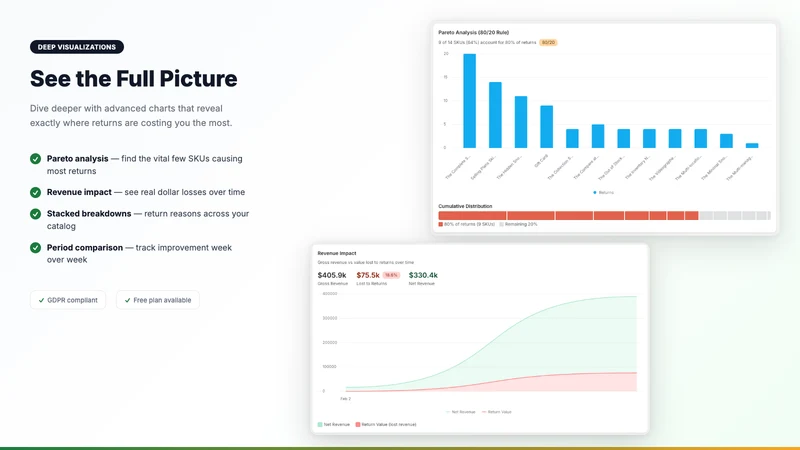Click the GDPR compliant chip
This screenshot has width=800, height=450.
[x=68, y=300]
